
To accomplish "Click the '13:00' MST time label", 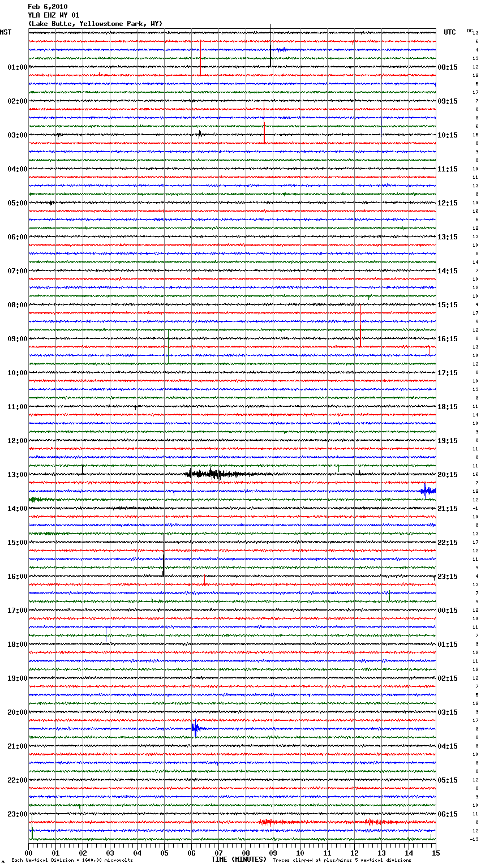I will (18, 475).
